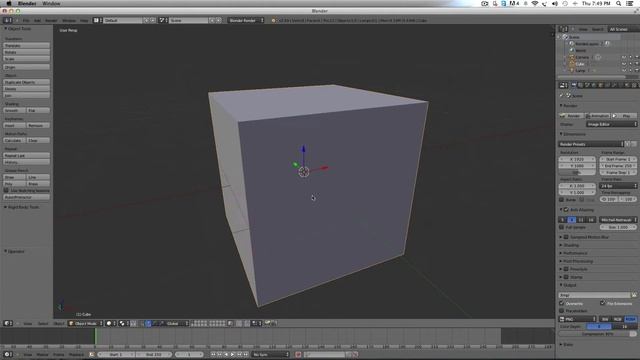Open the File menu

point(26,20)
